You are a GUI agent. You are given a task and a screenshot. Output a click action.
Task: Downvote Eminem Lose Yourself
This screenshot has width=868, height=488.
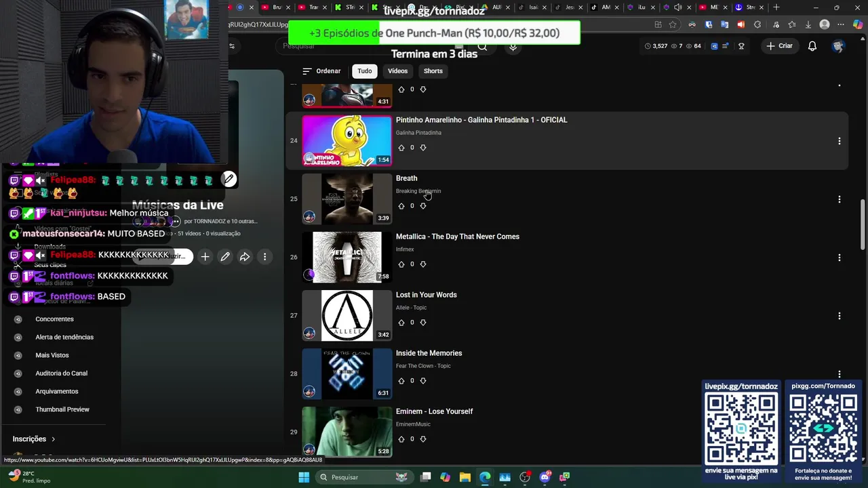(x=423, y=439)
